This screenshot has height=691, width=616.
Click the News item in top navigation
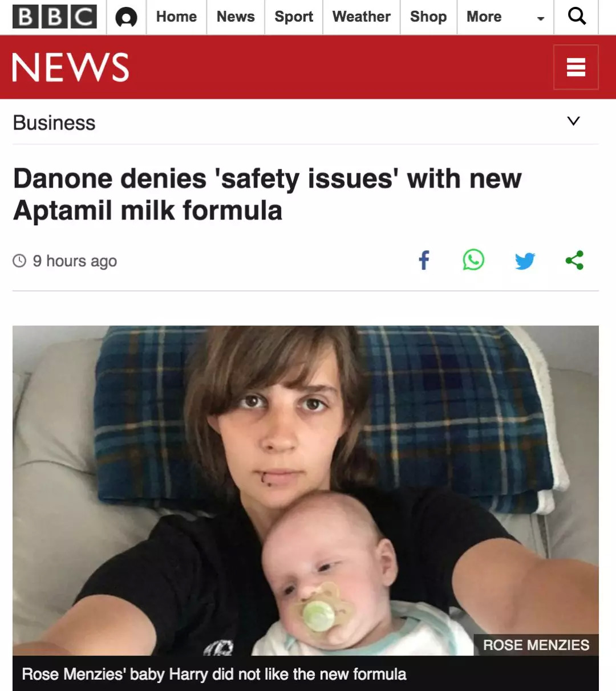click(x=236, y=17)
